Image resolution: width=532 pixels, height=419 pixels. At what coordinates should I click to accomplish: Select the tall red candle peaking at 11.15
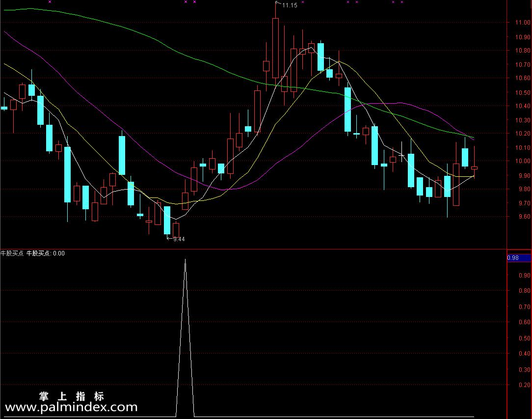click(275, 48)
